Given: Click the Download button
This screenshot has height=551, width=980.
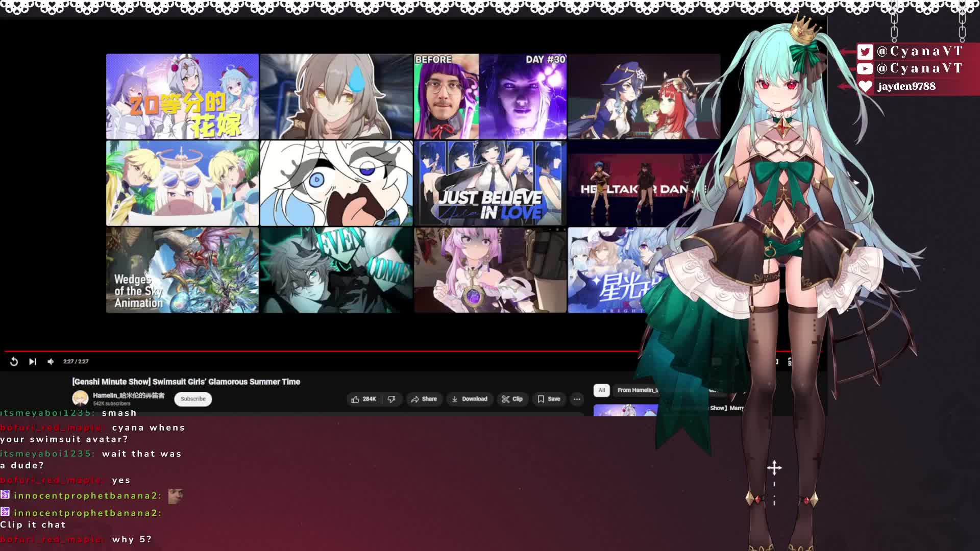Looking at the screenshot, I should (x=470, y=399).
